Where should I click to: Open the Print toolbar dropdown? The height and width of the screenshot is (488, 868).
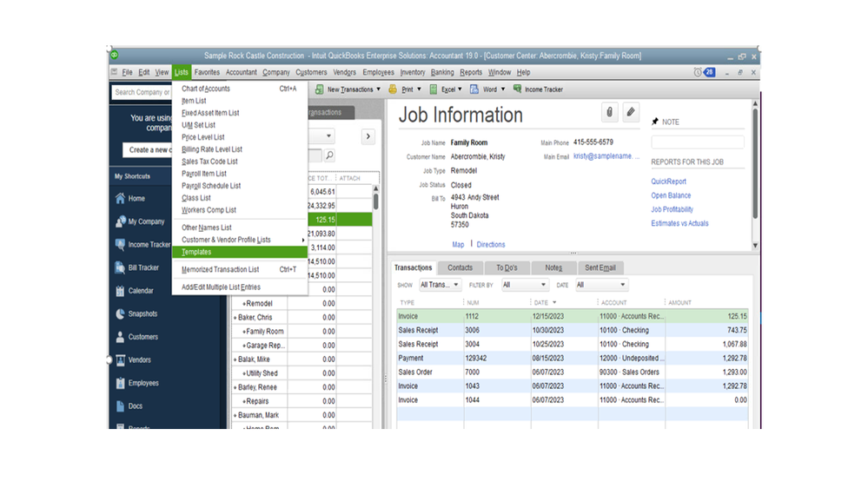(x=405, y=89)
